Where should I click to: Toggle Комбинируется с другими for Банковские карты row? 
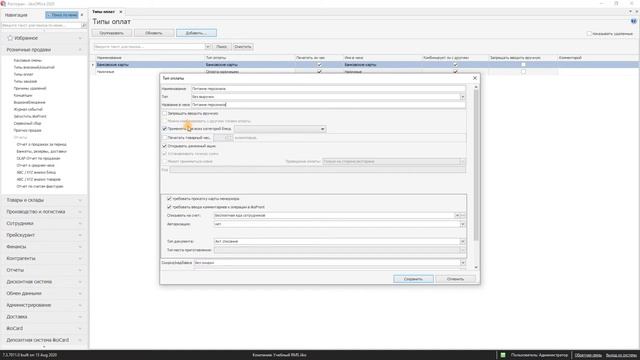coord(456,64)
